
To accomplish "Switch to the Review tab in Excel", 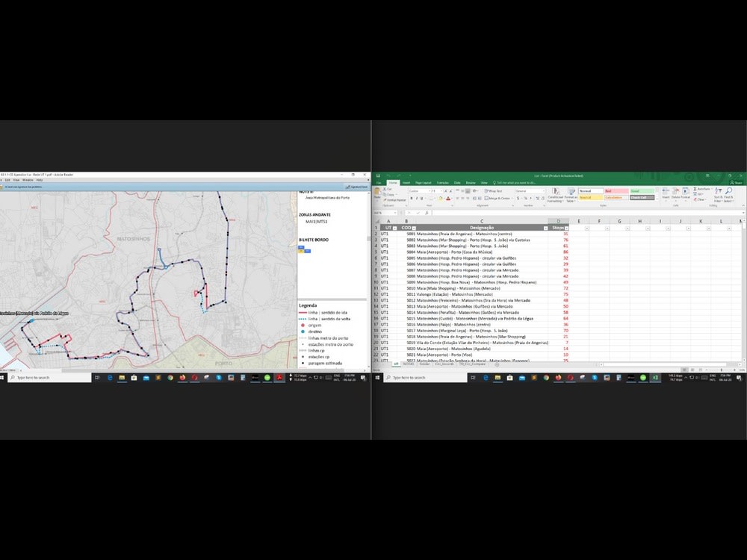I will click(x=471, y=183).
